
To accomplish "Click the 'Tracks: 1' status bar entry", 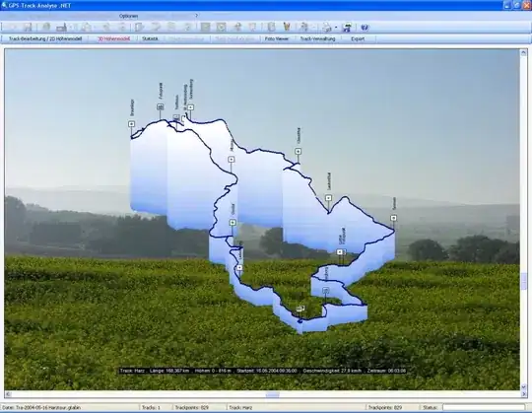I will (x=151, y=407).
